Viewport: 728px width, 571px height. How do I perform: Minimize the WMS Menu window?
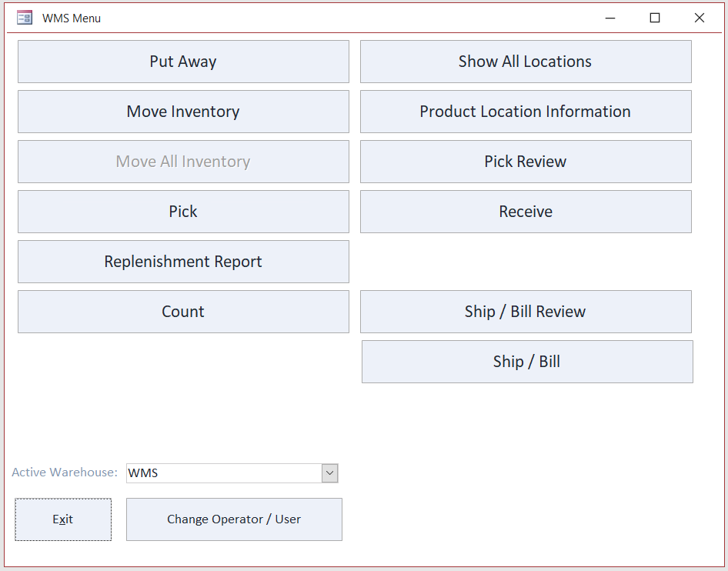(610, 18)
